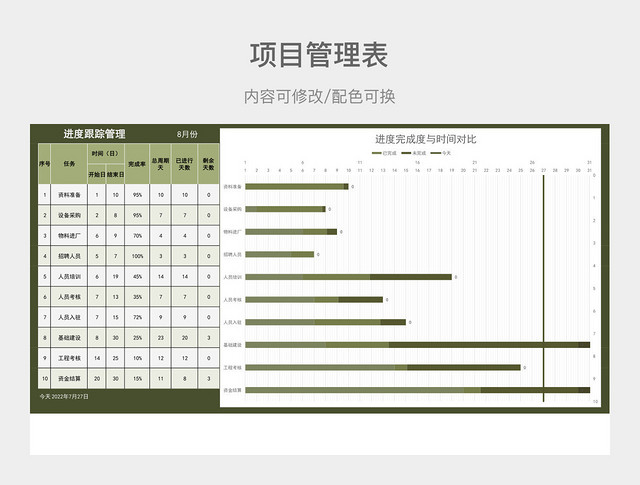Select remaining days 3 in 基础建设 row
The image size is (640, 485).
click(209, 338)
